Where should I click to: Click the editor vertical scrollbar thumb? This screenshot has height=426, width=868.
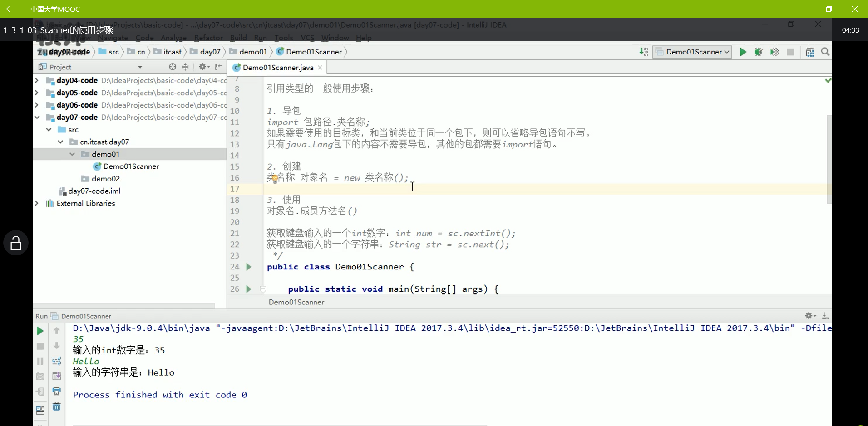click(x=829, y=159)
